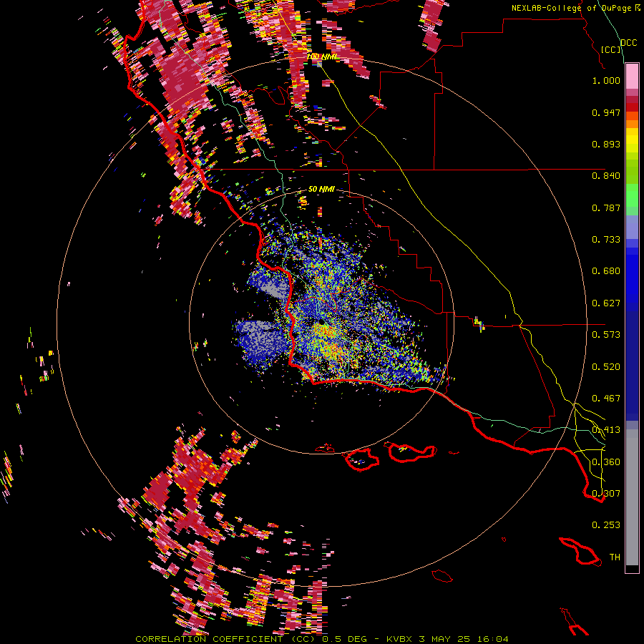Select the 0.680 color scale value
The height and width of the screenshot is (644, 644).
tap(606, 271)
